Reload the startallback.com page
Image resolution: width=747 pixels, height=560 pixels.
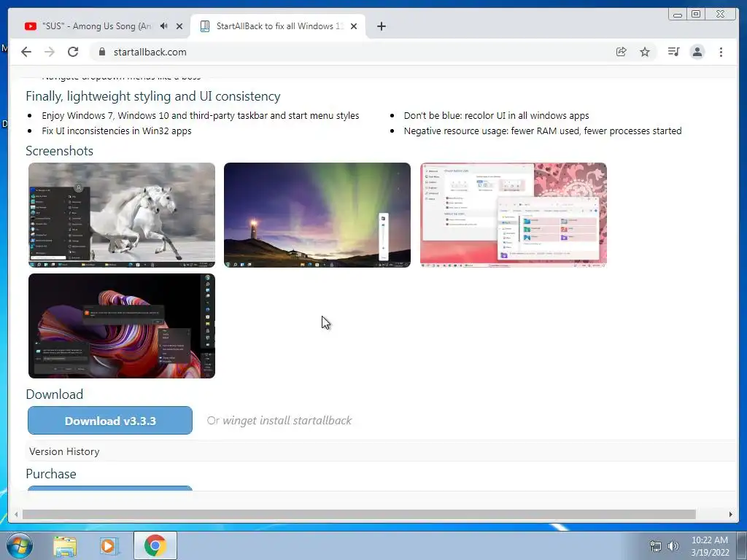73,52
